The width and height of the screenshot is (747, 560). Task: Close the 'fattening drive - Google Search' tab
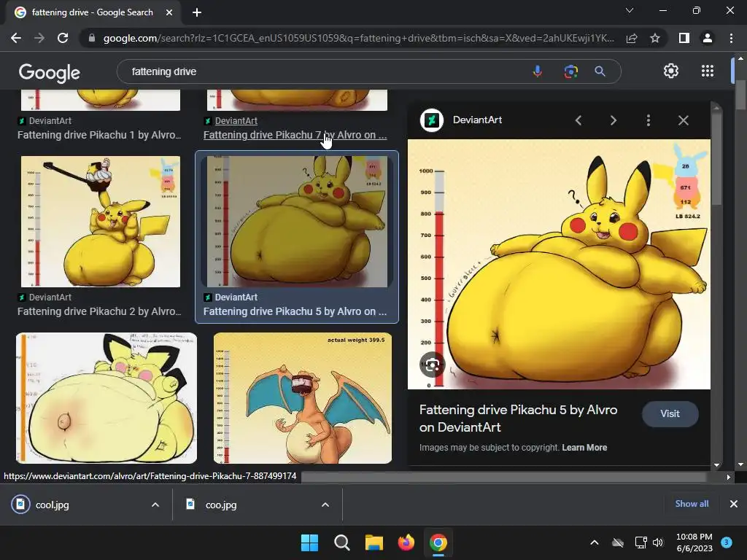point(169,12)
